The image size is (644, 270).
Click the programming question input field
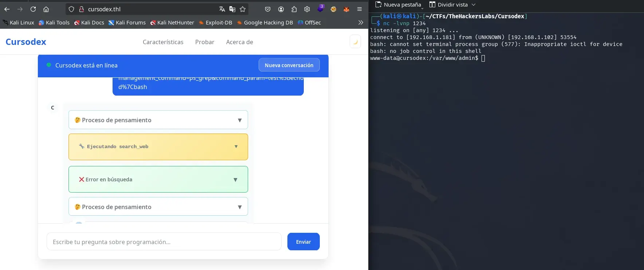(164, 242)
